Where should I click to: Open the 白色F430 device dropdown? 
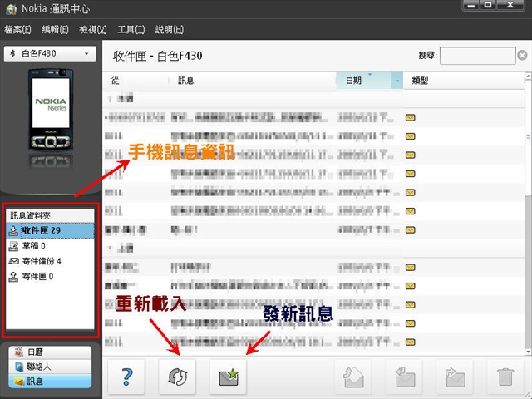coord(50,54)
